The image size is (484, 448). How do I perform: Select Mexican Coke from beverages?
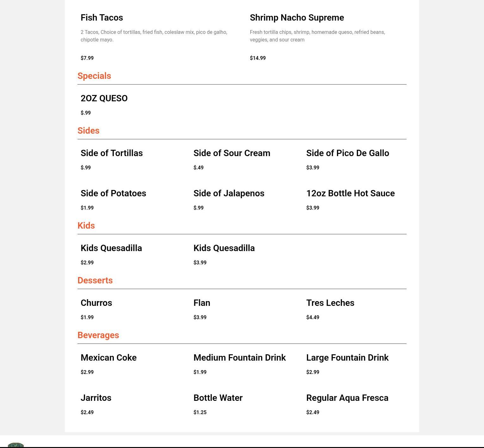[109, 358]
